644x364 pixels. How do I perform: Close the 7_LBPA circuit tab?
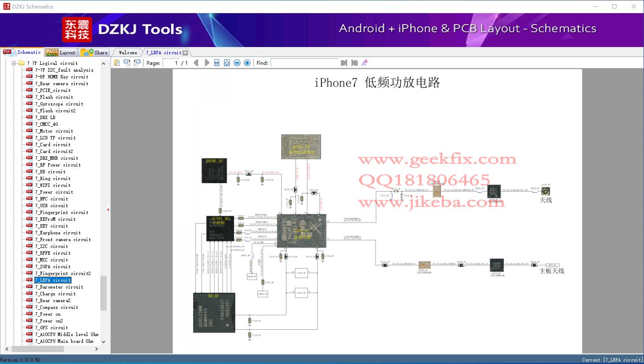tap(185, 53)
